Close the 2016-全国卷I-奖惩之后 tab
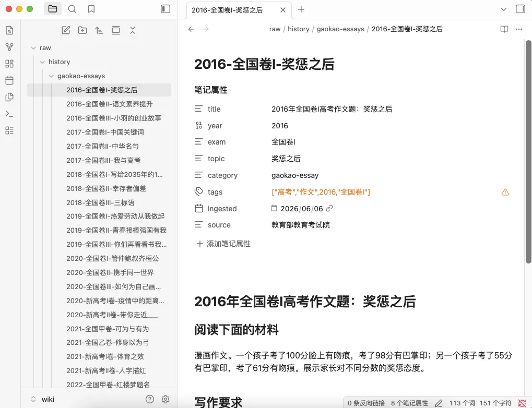This screenshot has height=408, width=532. [282, 10]
